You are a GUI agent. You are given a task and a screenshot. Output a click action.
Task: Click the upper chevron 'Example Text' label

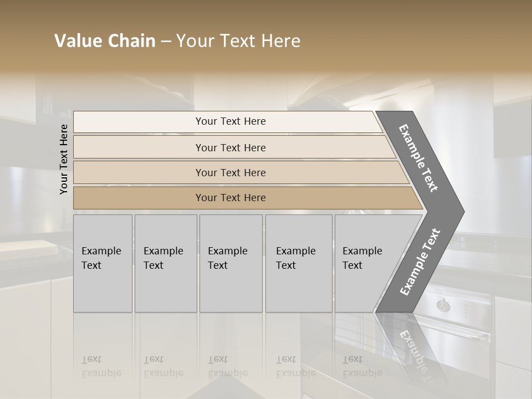(x=418, y=158)
